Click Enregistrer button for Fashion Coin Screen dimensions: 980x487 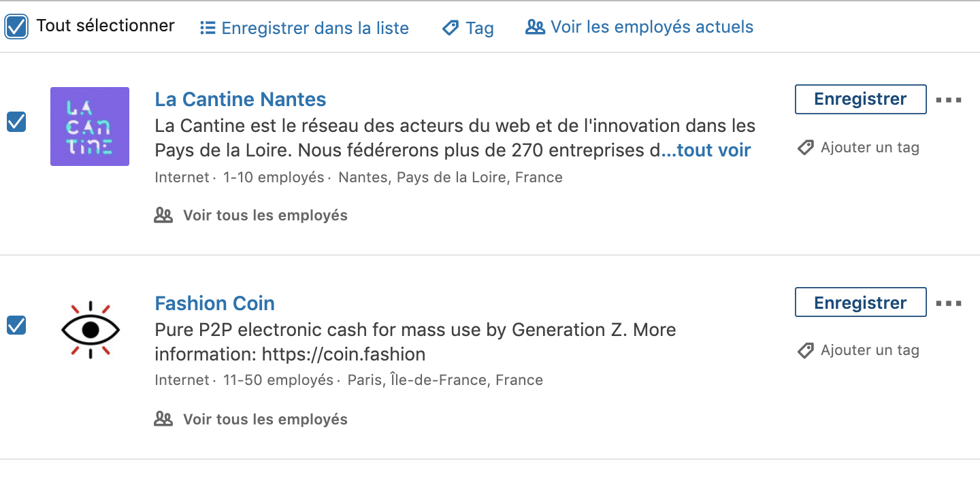[x=860, y=303]
